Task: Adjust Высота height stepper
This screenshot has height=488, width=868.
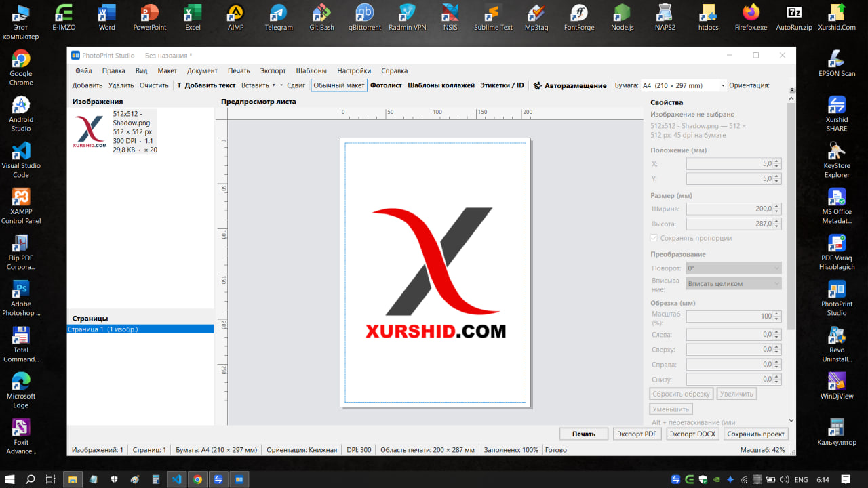Action: (777, 224)
